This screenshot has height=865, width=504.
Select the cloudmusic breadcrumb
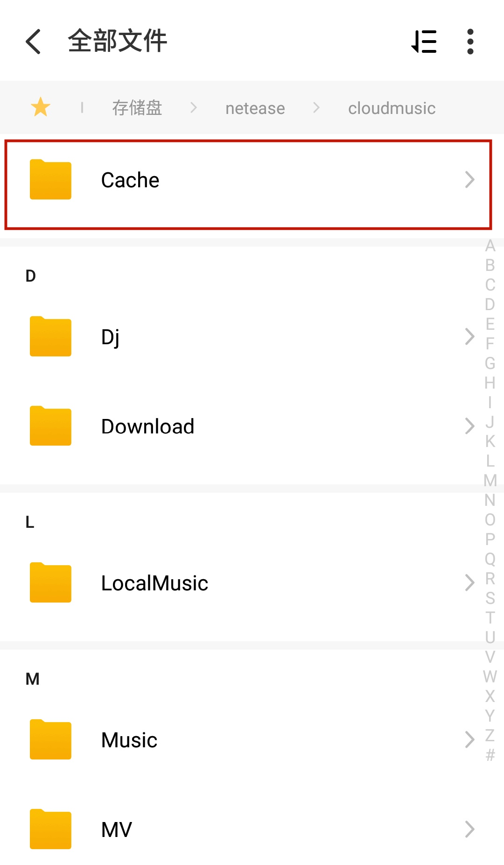392,108
